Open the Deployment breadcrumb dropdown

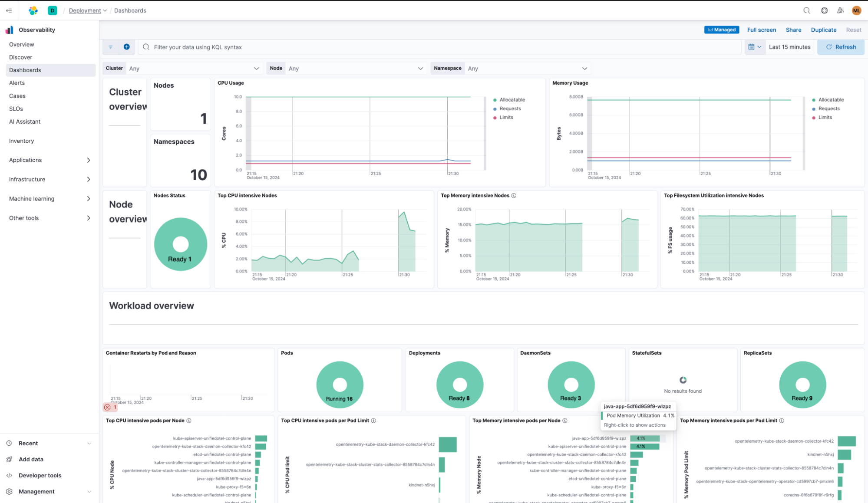[88, 10]
